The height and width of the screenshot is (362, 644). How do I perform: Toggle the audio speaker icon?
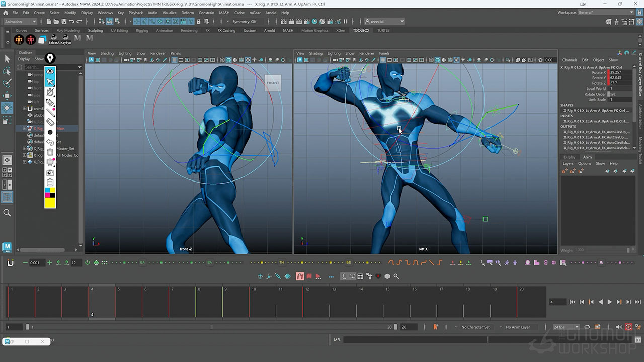click(x=619, y=327)
